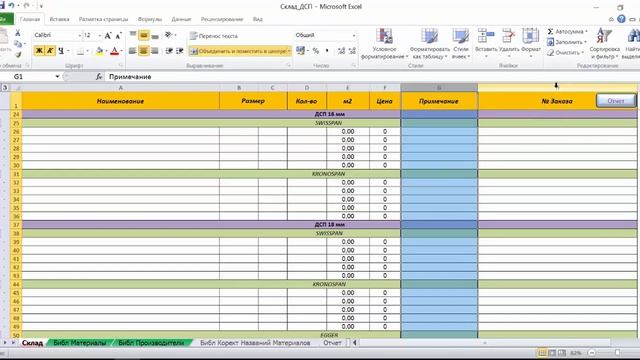Screen dimensions: 640x360
Task: Open the Разметка страницы ribbon tab
Action: [103, 19]
